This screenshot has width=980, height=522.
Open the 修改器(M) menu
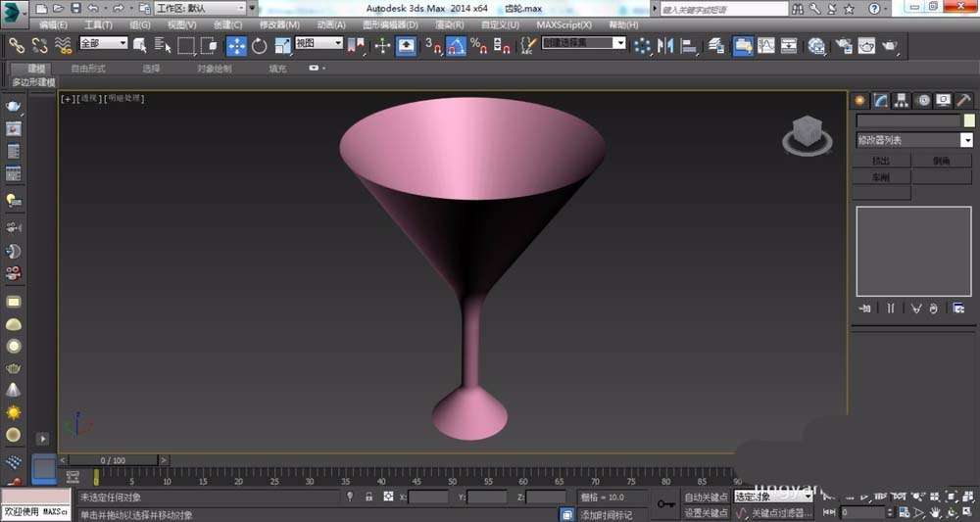pos(279,24)
